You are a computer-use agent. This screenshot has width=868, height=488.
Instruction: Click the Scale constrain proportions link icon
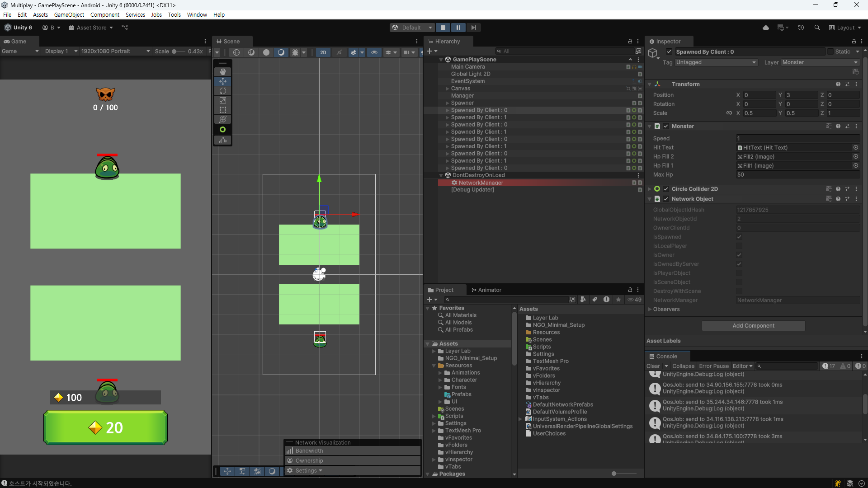coord(729,113)
